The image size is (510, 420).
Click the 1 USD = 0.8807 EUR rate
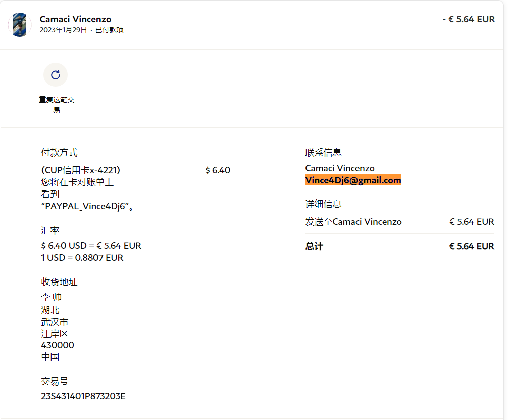[82, 258]
